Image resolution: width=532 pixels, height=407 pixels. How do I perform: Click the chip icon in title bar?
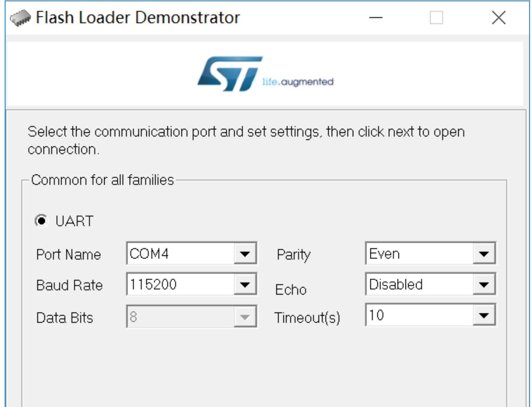20,18
